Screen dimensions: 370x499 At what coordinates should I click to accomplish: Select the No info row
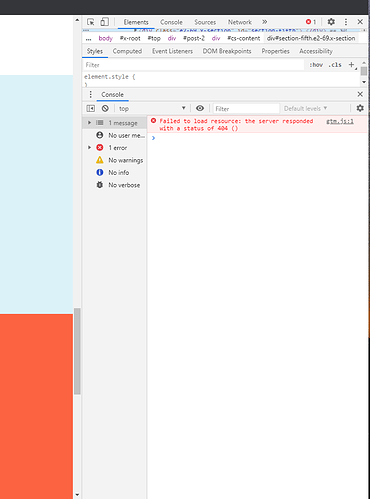[114, 172]
